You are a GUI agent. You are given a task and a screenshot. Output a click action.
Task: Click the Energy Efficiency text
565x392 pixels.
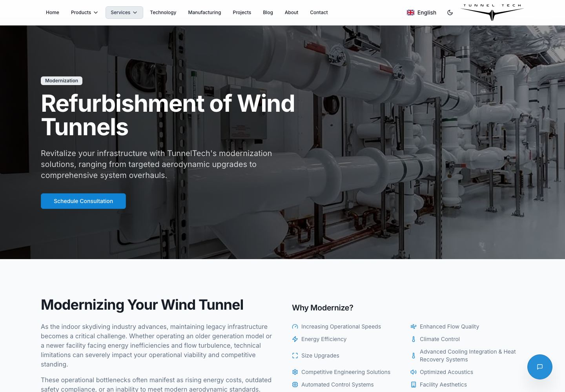[324, 339]
